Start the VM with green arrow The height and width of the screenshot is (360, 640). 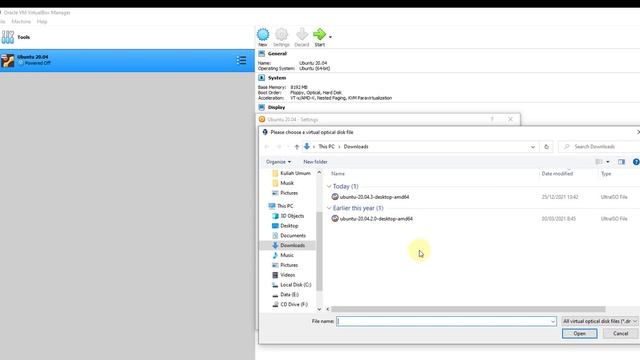[x=320, y=34]
